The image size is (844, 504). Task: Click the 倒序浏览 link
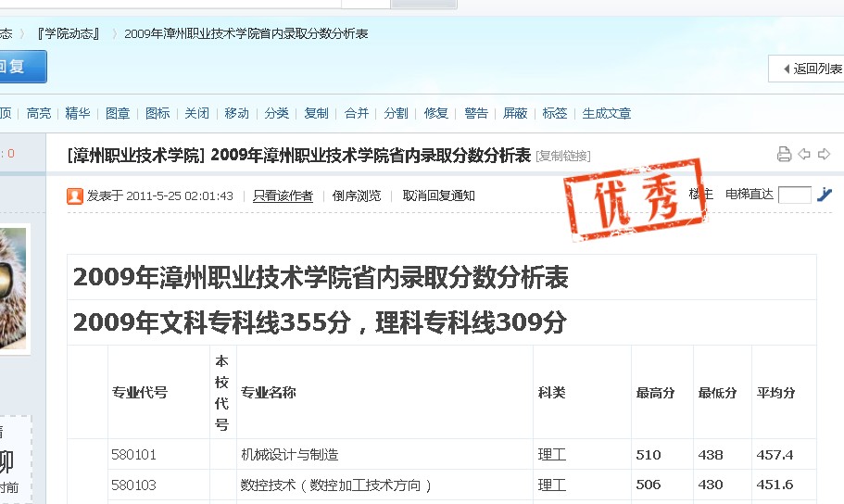[357, 196]
